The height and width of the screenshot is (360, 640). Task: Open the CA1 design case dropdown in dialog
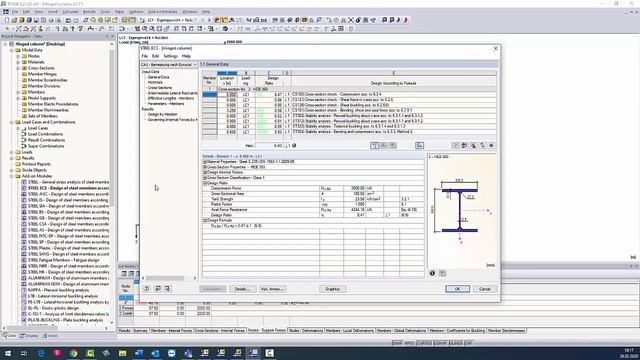(x=195, y=64)
